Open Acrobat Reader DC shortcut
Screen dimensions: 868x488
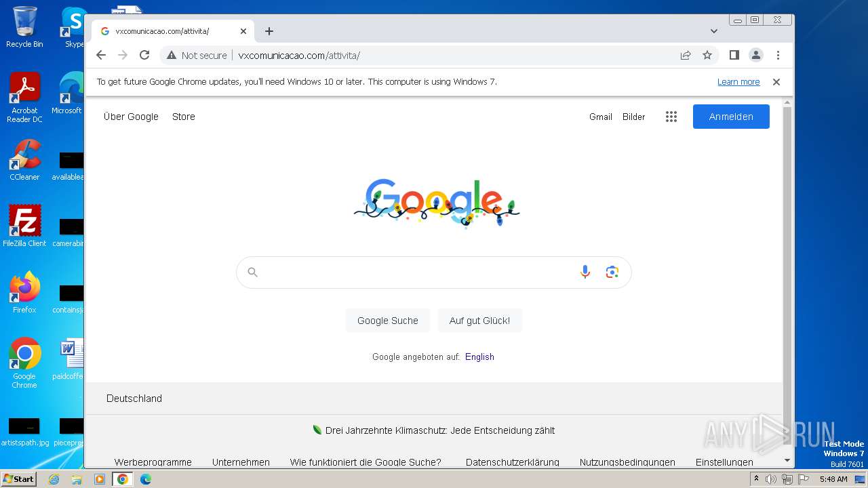(x=24, y=98)
